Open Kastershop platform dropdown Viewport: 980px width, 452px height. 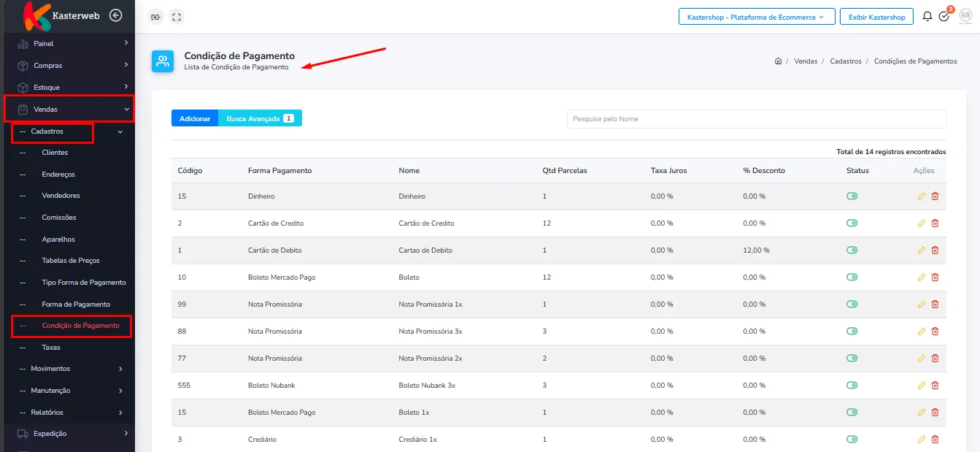(x=756, y=17)
